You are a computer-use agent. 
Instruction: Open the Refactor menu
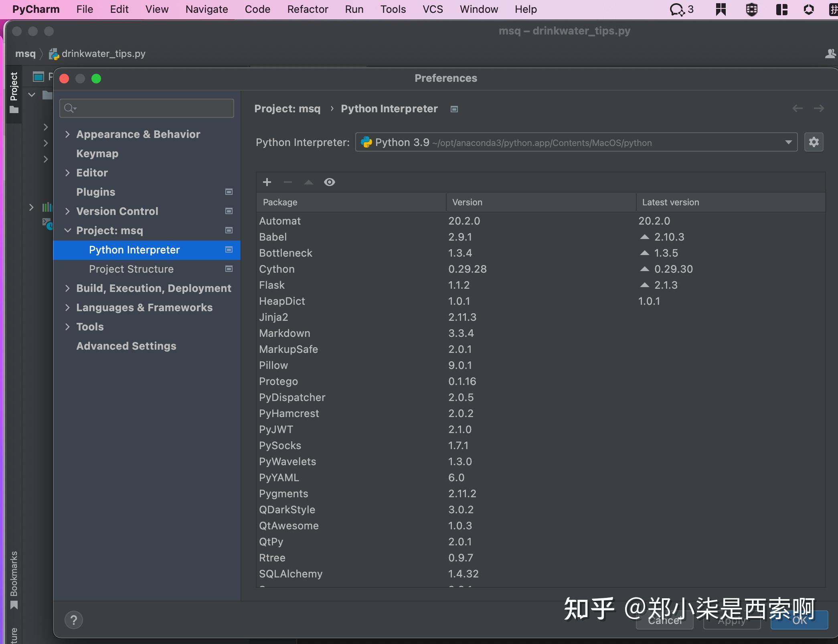coord(307,9)
